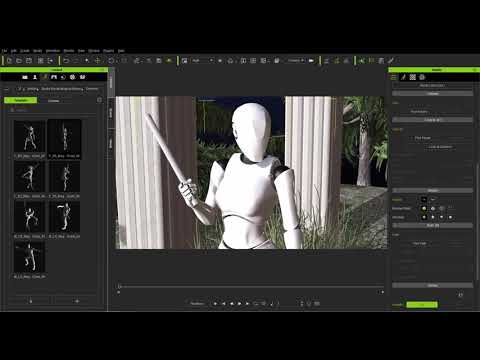
Task: Collapse the topmost Modify panel section header
Action: (x=432, y=94)
